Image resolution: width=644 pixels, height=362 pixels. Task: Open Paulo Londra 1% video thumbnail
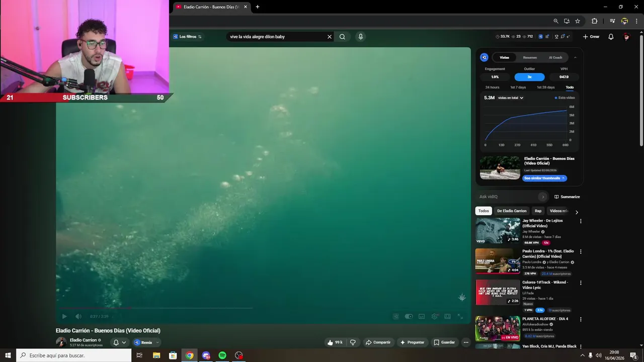[498, 261]
